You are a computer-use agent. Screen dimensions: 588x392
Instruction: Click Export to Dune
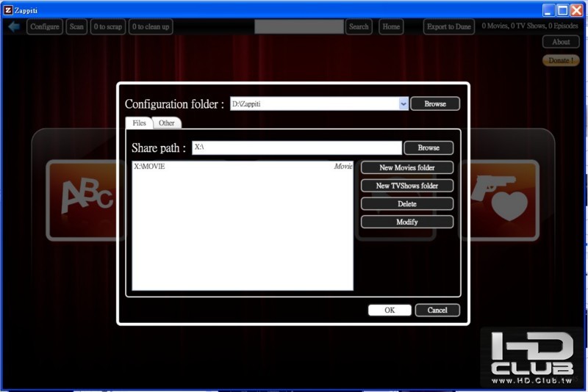click(x=449, y=26)
